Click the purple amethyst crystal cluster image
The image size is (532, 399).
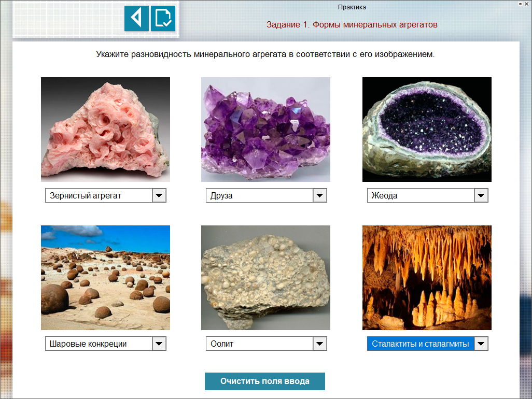coord(265,130)
